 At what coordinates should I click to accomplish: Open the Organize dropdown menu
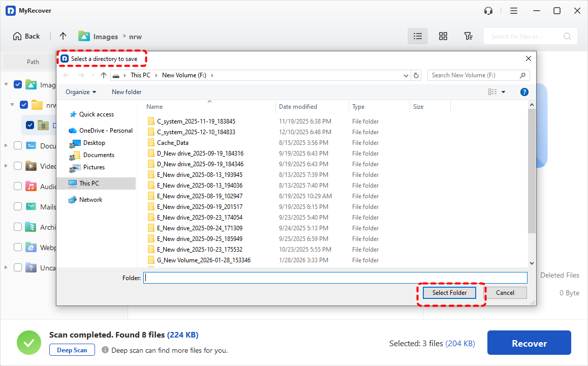point(81,92)
